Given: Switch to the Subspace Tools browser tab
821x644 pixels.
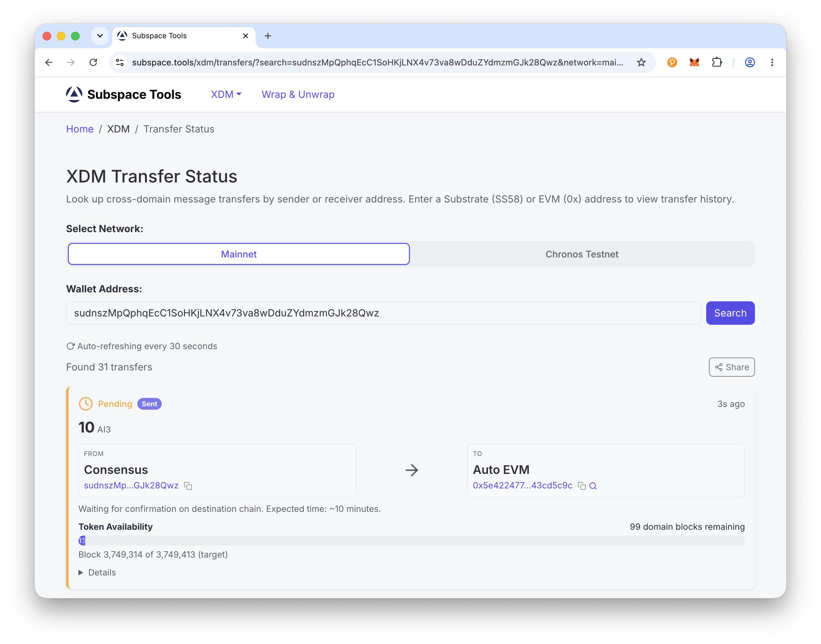Looking at the screenshot, I should click(184, 36).
